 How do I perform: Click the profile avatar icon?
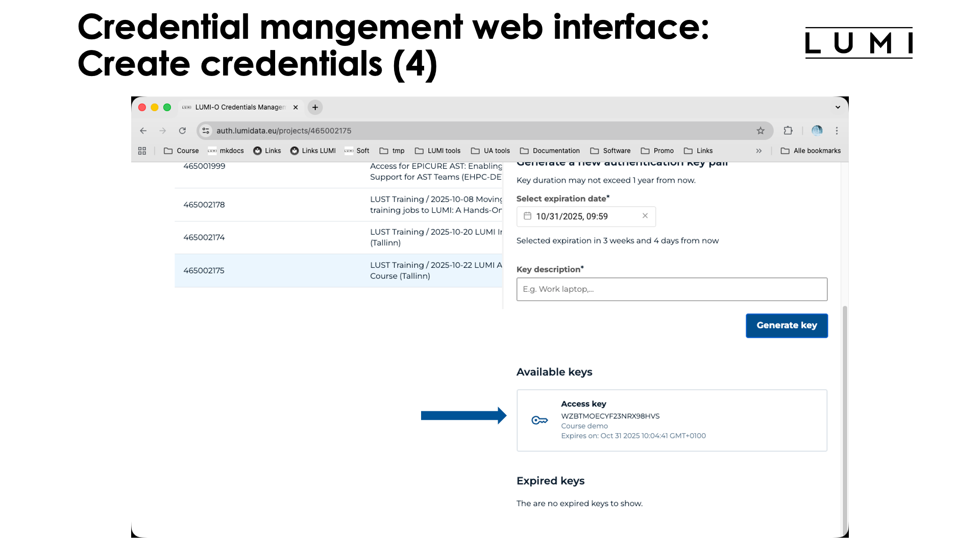817,131
